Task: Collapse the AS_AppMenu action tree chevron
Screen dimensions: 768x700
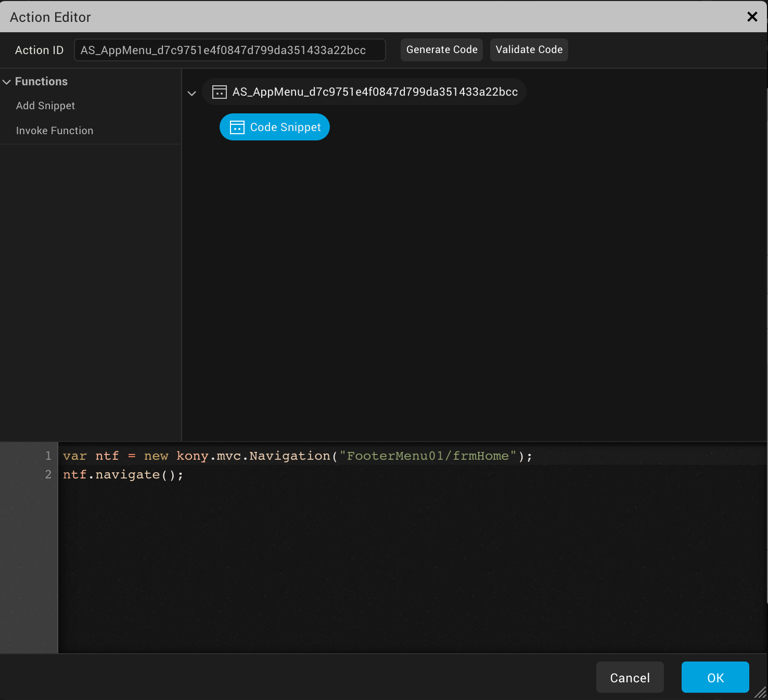Action: 191,93
